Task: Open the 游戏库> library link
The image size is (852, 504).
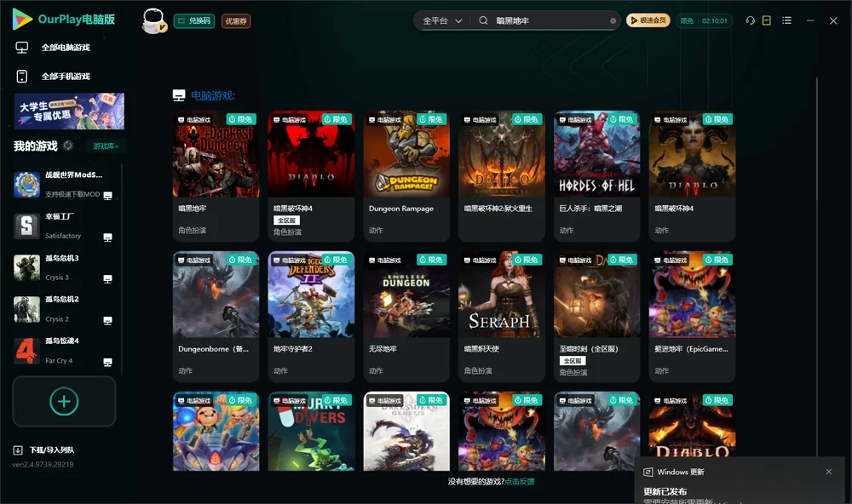Action: point(106,146)
